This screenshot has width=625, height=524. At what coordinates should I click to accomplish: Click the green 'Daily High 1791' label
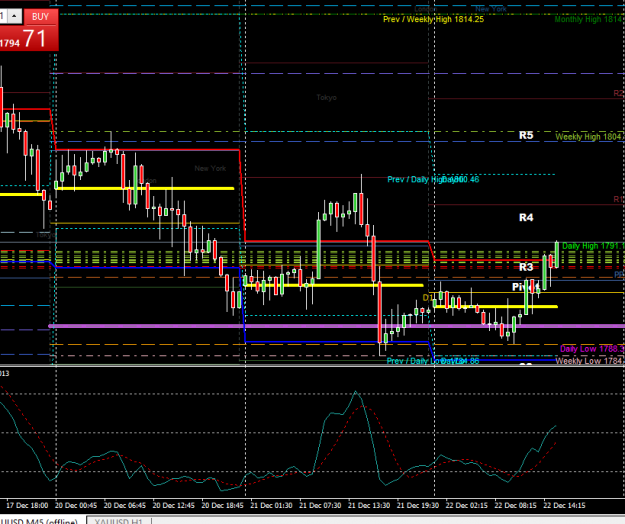tap(593, 246)
